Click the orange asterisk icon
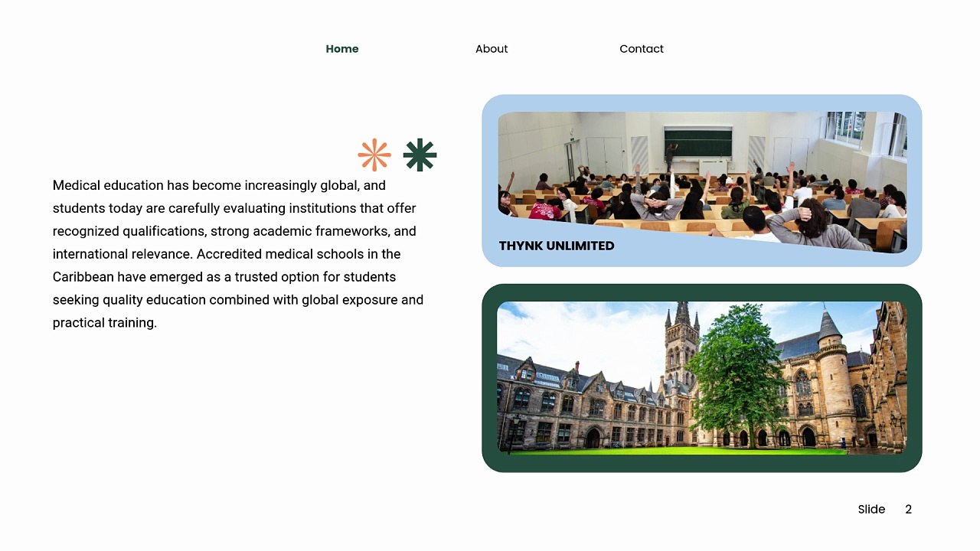The width and height of the screenshot is (980, 551). (x=374, y=155)
